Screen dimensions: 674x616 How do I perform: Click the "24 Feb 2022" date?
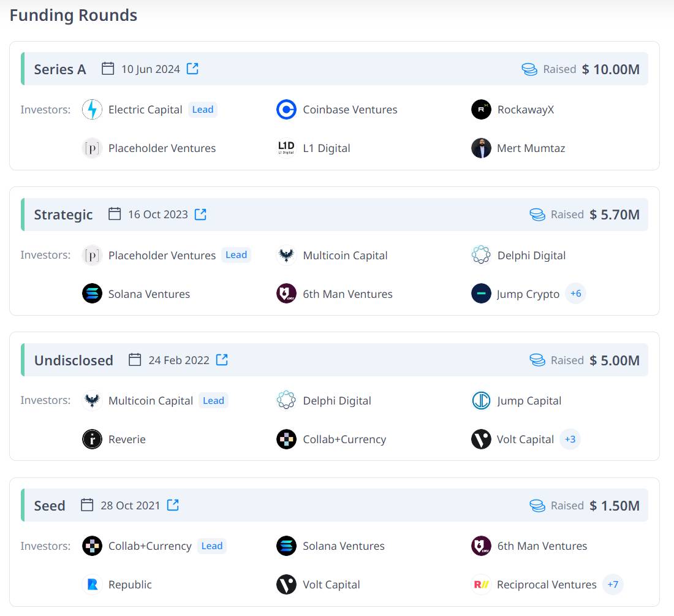[x=179, y=360]
